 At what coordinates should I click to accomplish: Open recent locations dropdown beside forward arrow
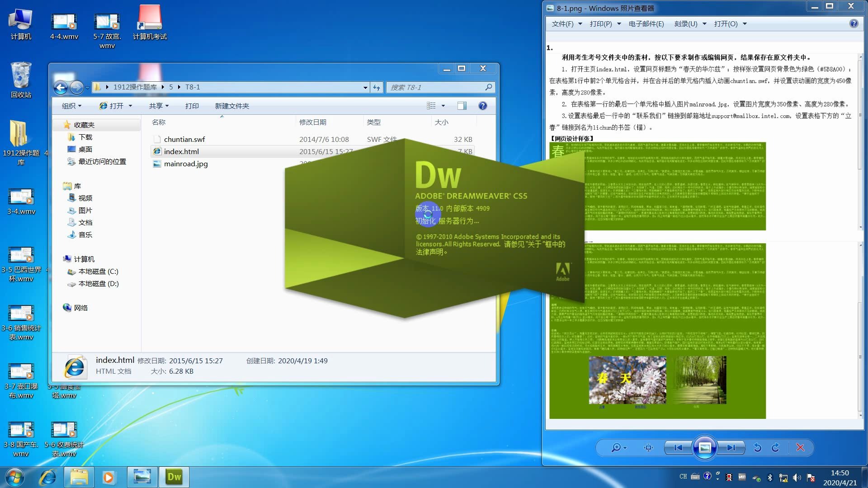click(87, 88)
